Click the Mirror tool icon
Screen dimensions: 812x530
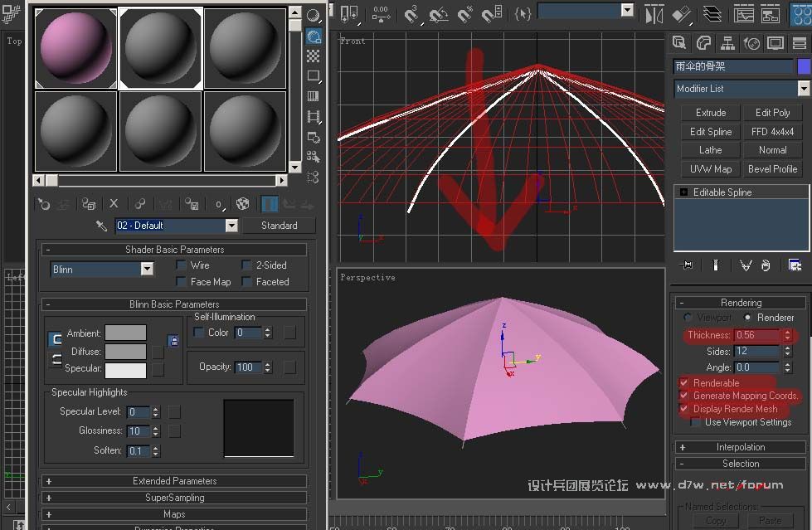point(654,14)
